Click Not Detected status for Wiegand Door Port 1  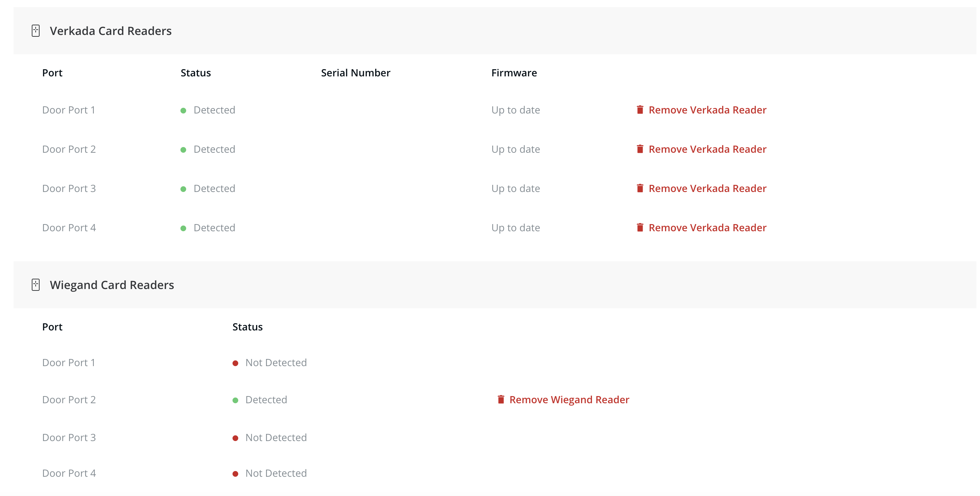[x=276, y=363]
